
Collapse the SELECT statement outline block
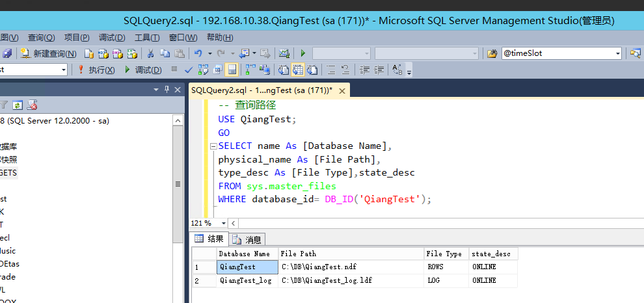coord(212,146)
